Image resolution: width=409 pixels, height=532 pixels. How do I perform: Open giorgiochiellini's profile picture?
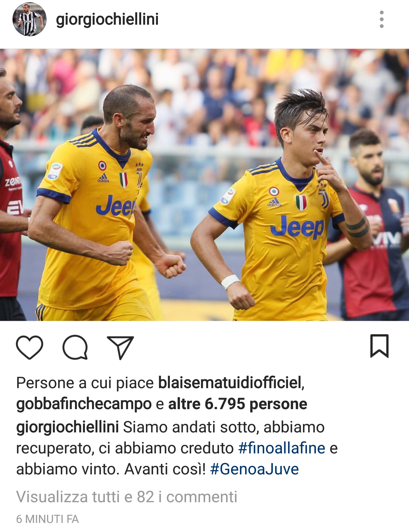click(x=30, y=19)
